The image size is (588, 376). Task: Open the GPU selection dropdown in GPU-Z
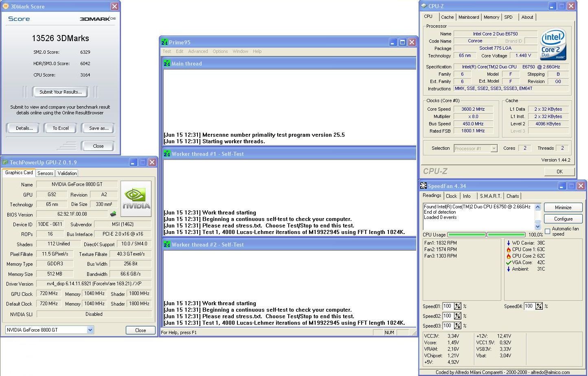click(90, 330)
